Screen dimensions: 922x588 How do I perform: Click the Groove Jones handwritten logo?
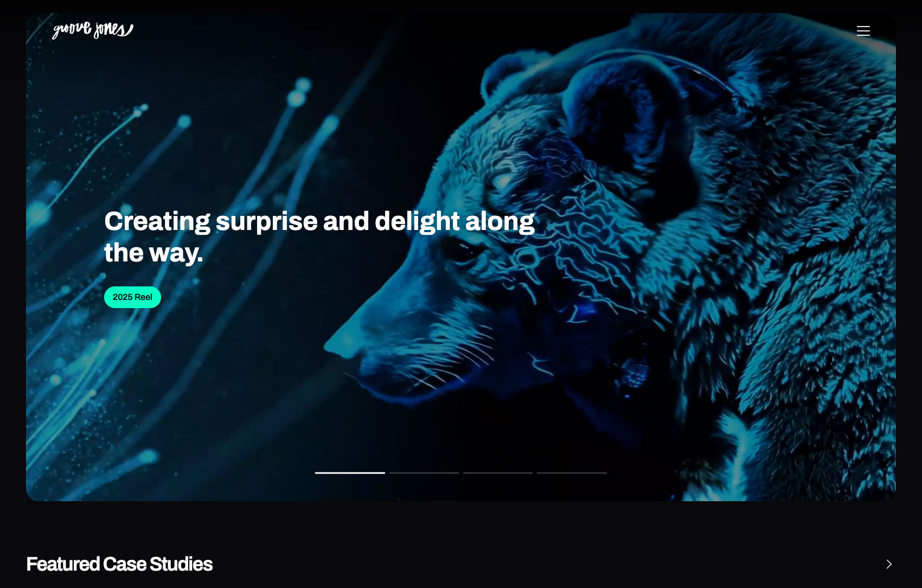coord(93,30)
